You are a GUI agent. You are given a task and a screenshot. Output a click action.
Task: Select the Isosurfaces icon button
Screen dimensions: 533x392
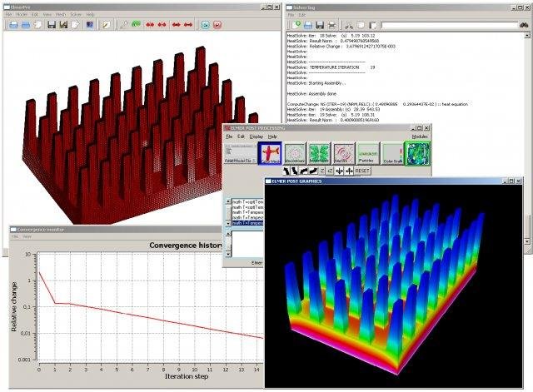click(321, 154)
